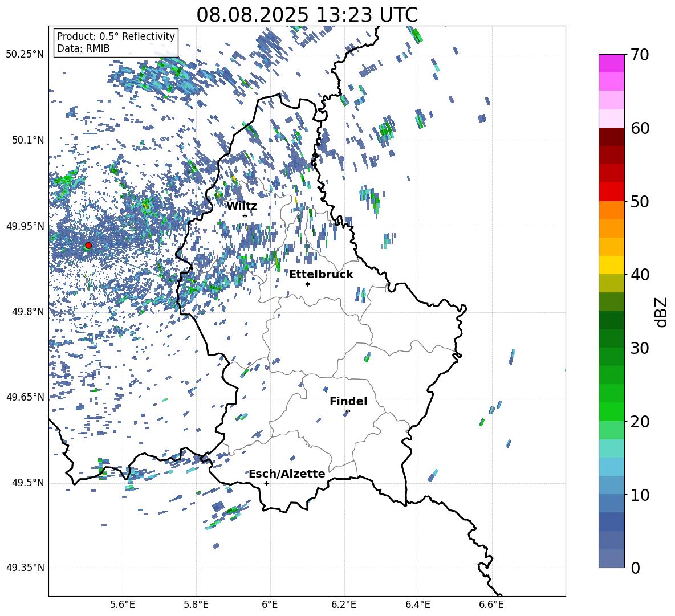Click the 6.2°E longitude label
This screenshot has height=616, width=675.
pyautogui.click(x=344, y=605)
